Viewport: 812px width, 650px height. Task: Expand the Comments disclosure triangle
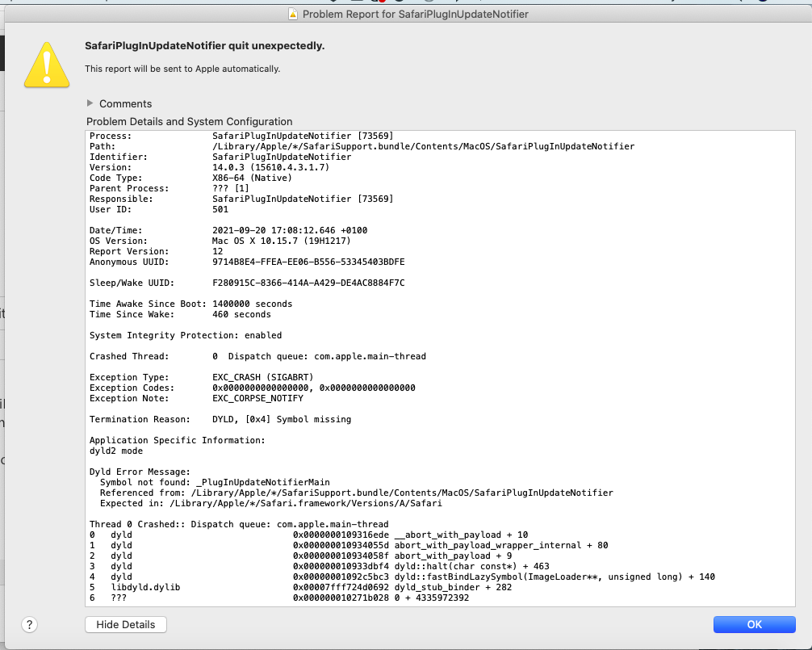90,103
